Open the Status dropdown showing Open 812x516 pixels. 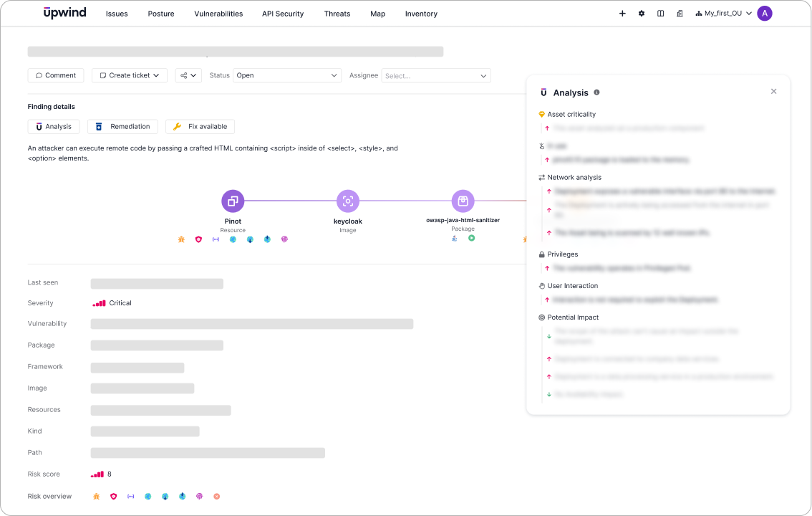point(286,75)
